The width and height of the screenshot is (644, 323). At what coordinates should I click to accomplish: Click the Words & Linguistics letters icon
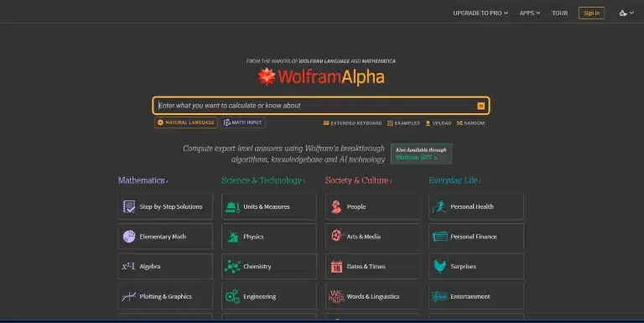click(x=336, y=296)
